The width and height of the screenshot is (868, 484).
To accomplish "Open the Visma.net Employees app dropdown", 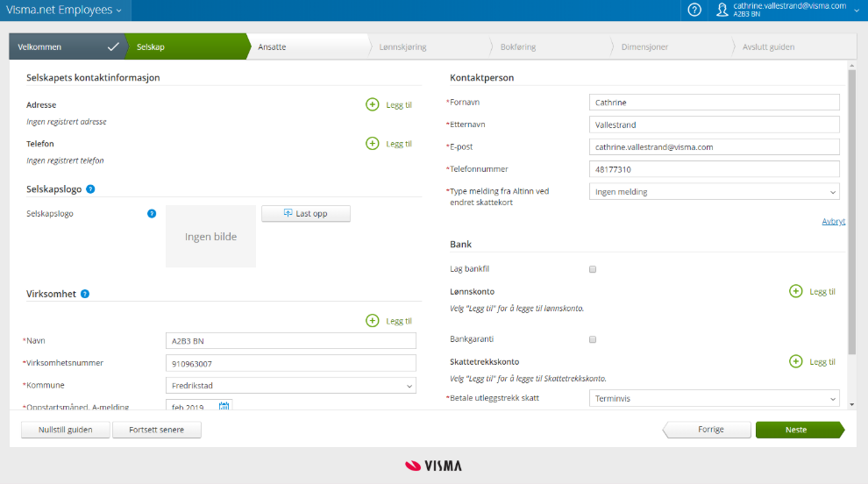I will click(64, 10).
